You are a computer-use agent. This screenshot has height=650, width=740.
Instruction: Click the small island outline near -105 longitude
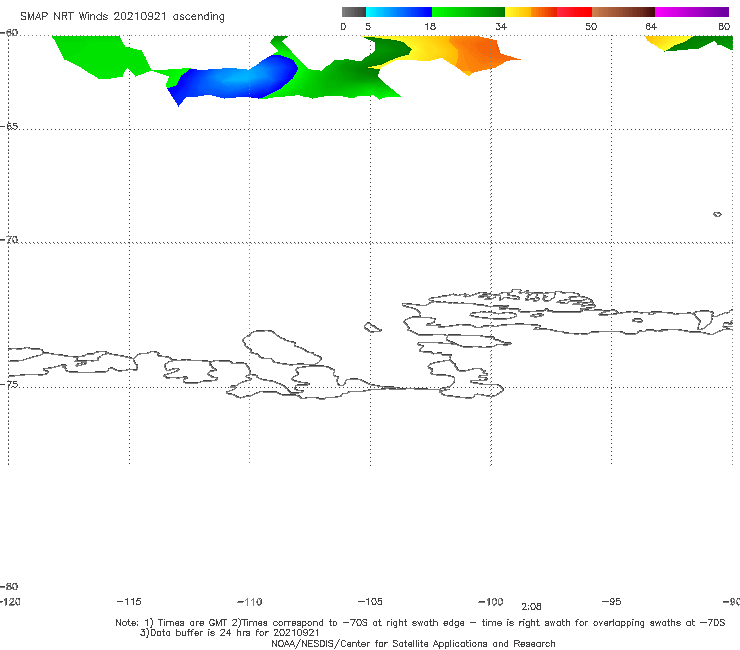tap(372, 327)
